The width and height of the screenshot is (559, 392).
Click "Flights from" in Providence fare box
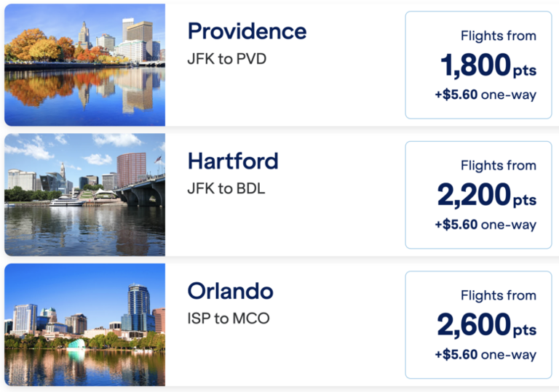pyautogui.click(x=499, y=36)
